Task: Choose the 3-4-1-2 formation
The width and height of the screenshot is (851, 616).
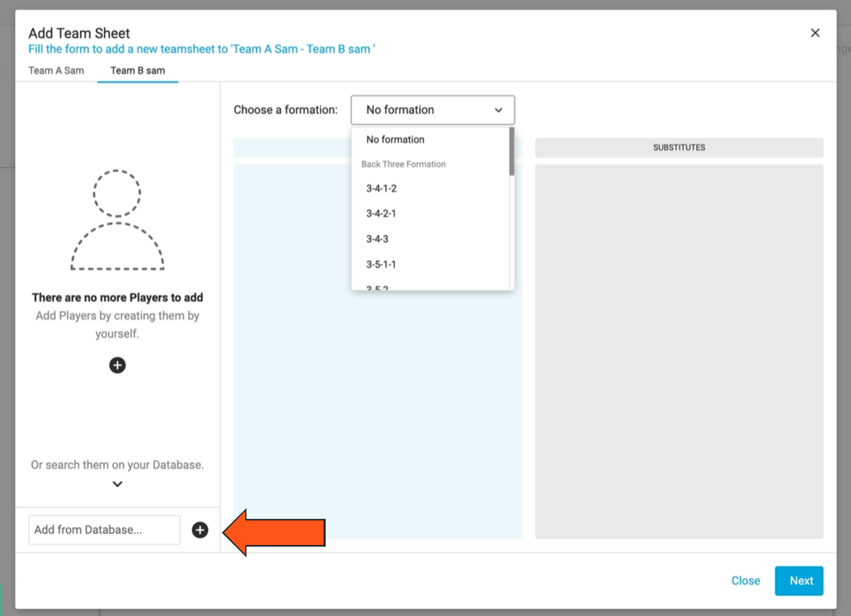Action: tap(430, 188)
